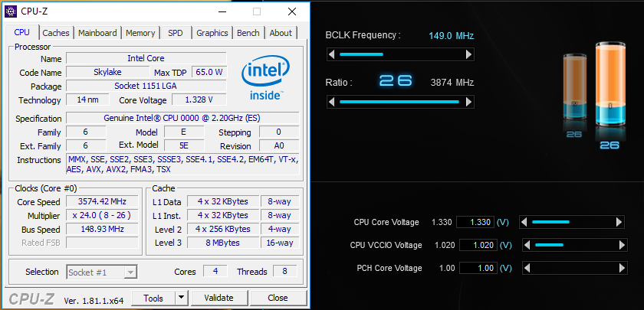Viewport: 644px width, 310px height.
Task: Click the Validate button
Action: [x=219, y=298]
